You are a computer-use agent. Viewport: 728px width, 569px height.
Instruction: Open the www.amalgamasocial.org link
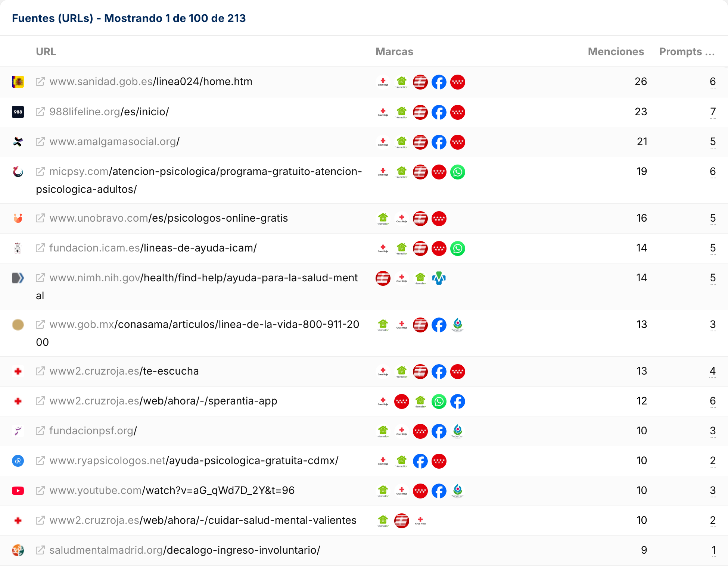point(114,142)
